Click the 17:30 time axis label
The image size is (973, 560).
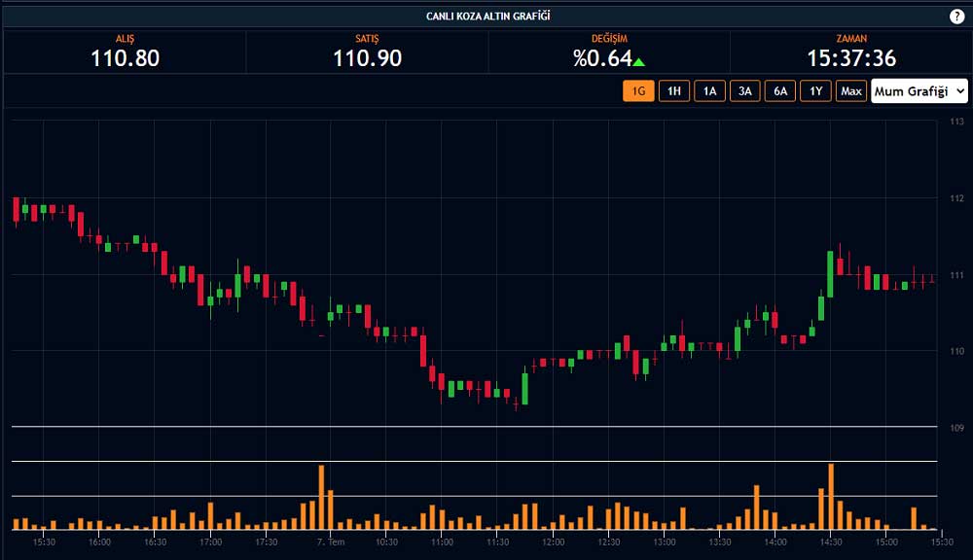267,542
